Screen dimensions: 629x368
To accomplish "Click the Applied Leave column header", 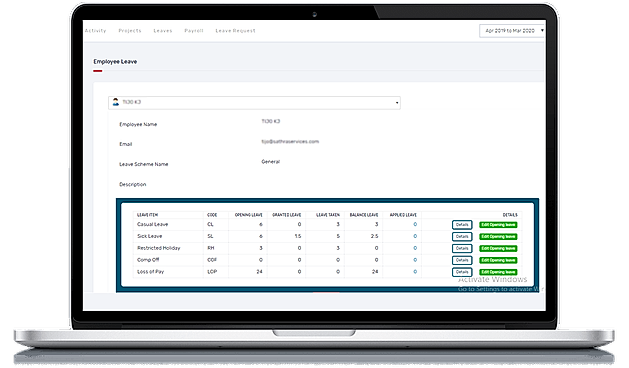I will pyautogui.click(x=403, y=215).
